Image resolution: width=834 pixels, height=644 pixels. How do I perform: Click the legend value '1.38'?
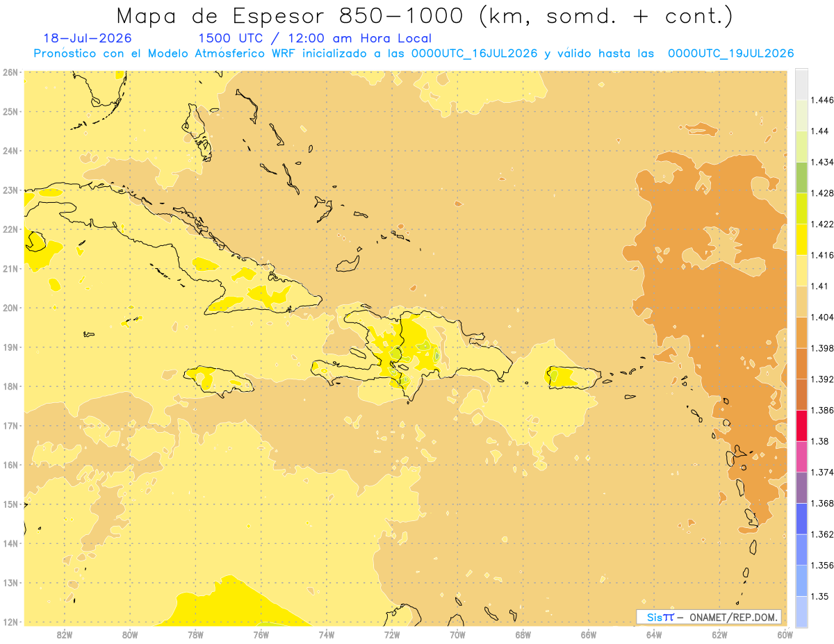(x=820, y=441)
